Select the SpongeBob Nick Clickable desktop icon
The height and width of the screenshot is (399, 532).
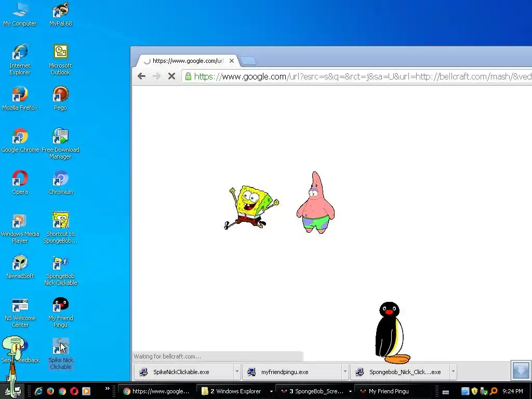point(60,270)
